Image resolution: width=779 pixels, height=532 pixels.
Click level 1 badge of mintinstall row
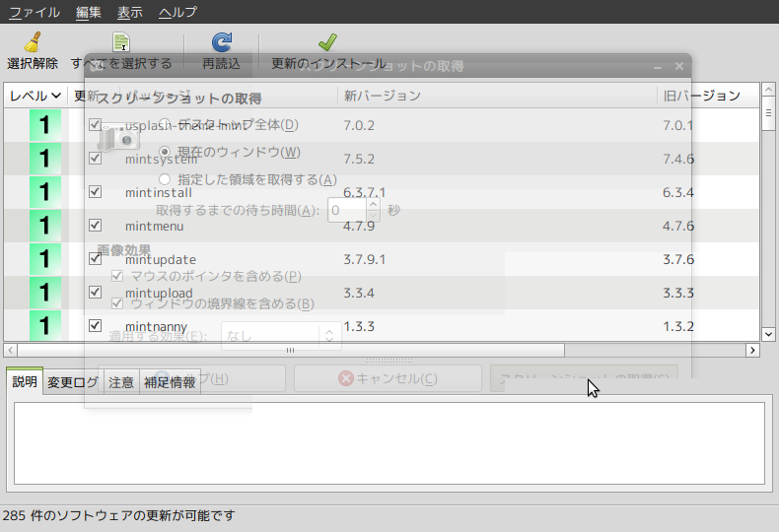[45, 192]
